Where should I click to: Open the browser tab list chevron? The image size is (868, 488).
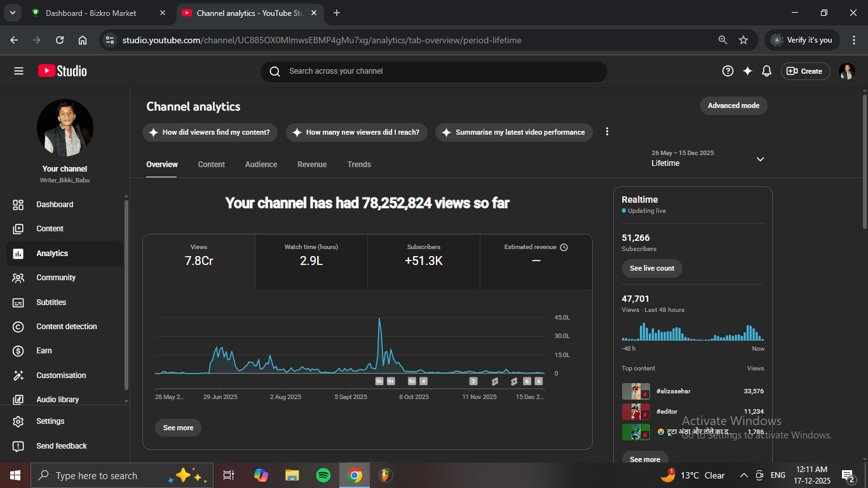[x=12, y=13]
